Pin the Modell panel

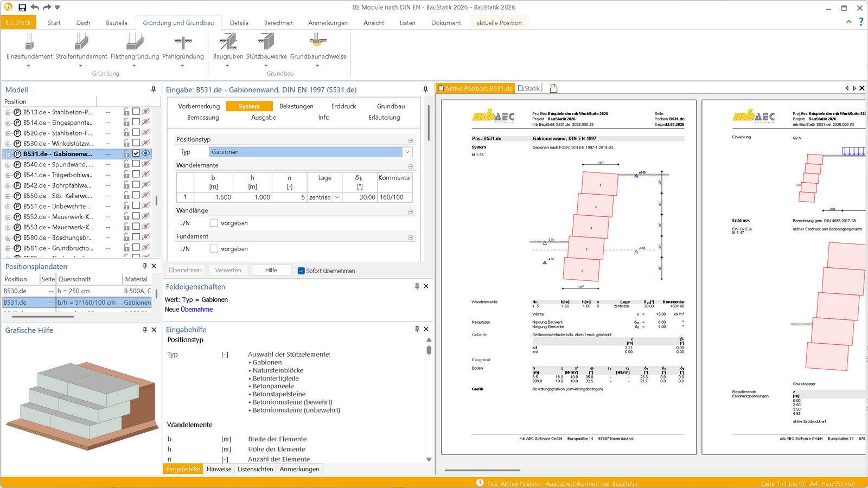[154, 89]
